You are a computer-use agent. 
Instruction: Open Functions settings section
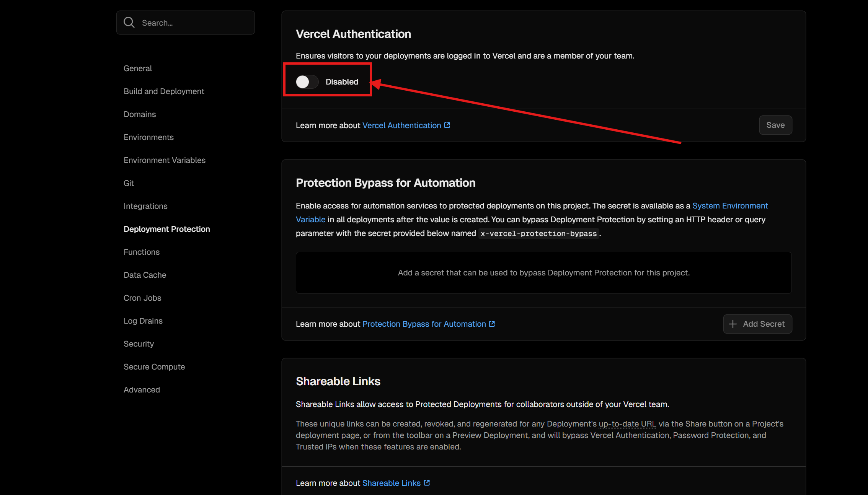(142, 252)
